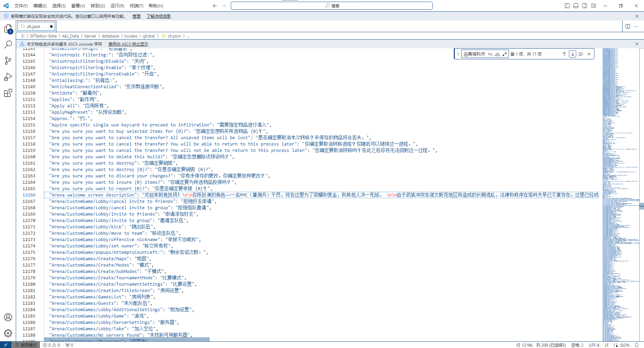Open the Source Control view

click(8, 61)
